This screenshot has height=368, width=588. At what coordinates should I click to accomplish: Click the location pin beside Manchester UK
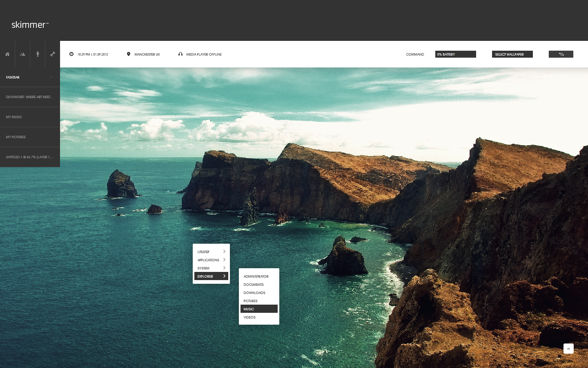[x=129, y=54]
